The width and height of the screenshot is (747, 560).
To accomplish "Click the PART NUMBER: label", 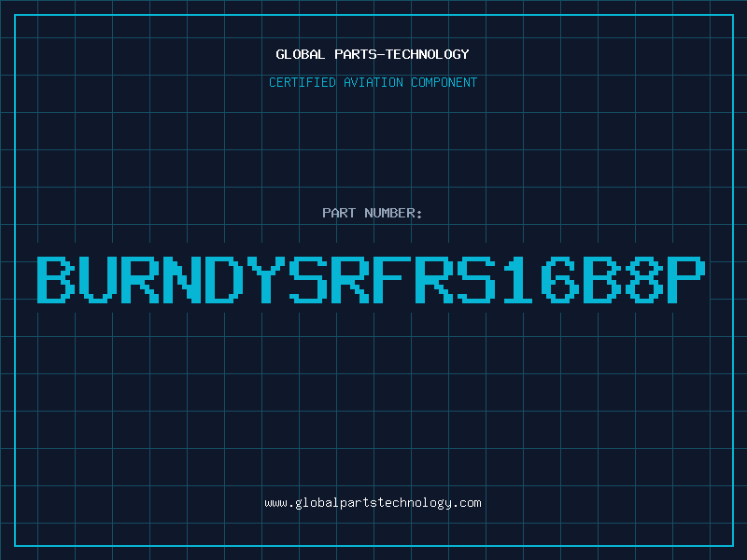I will (372, 213).
